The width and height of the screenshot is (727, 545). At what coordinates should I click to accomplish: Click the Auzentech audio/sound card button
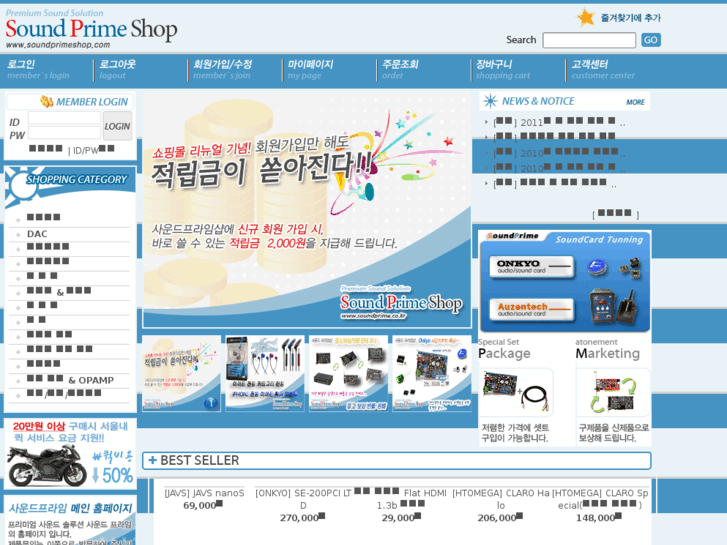pos(532,309)
